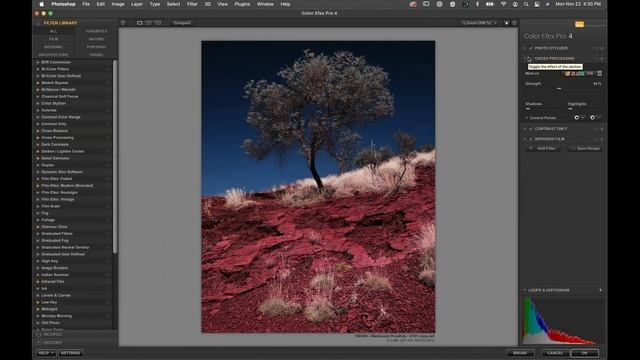This screenshot has width=640, height=360.
Task: Click the Nik Collection logo icon
Action: point(579,24)
